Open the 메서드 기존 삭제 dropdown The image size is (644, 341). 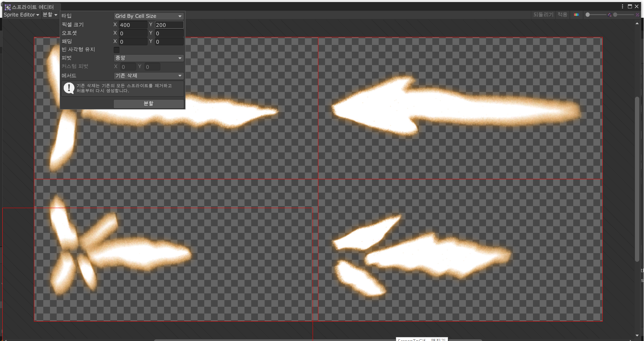(x=149, y=76)
